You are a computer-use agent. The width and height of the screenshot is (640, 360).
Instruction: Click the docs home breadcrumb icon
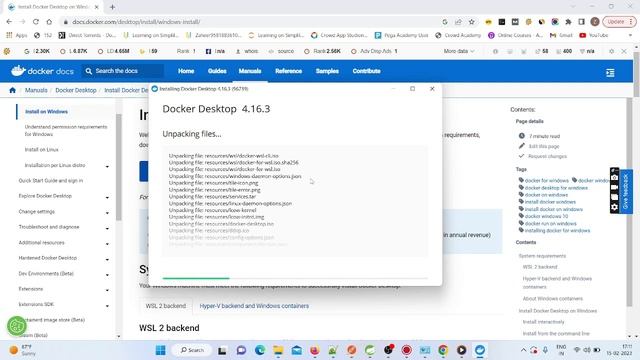12,90
